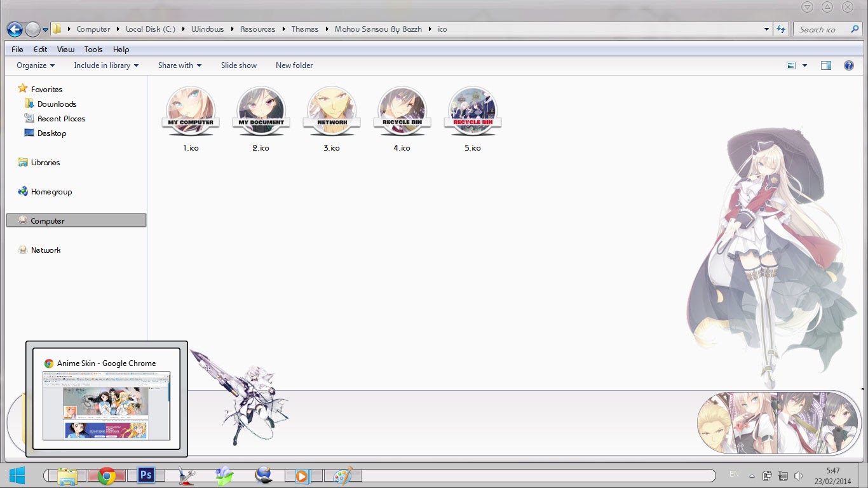Click Local Disk (C:) in the breadcrumb
868x488 pixels.
pyautogui.click(x=151, y=29)
